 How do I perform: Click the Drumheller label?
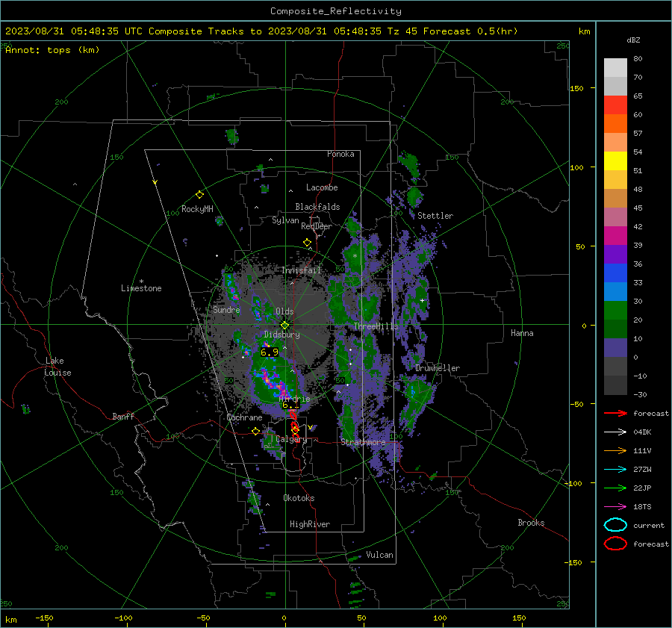tap(438, 368)
